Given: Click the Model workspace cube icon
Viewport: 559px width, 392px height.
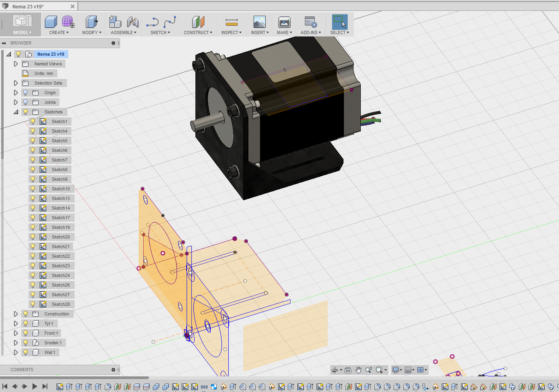Looking at the screenshot, I should (22, 21).
